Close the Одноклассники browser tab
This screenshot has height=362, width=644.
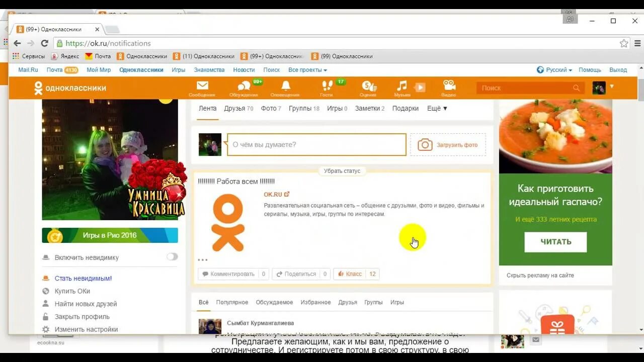97,29
